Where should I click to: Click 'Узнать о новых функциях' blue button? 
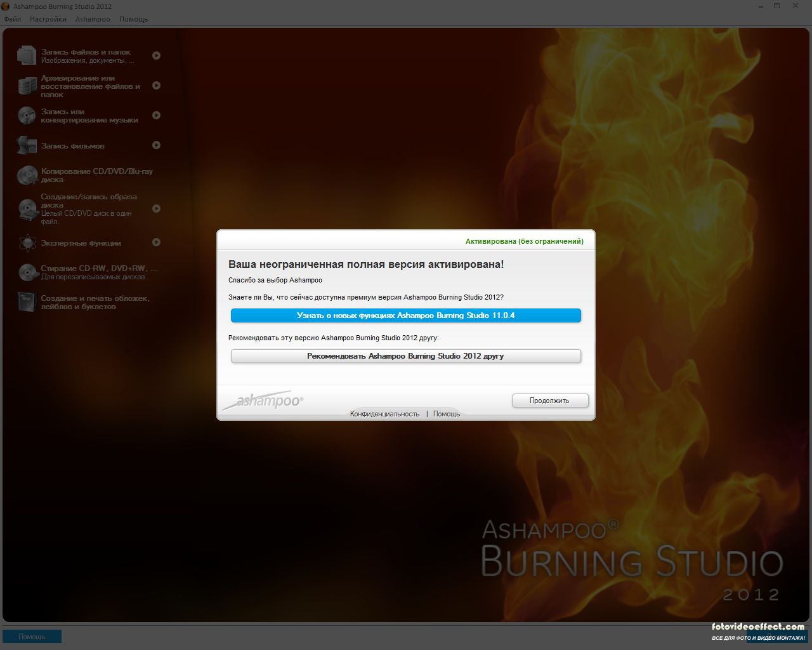point(406,315)
